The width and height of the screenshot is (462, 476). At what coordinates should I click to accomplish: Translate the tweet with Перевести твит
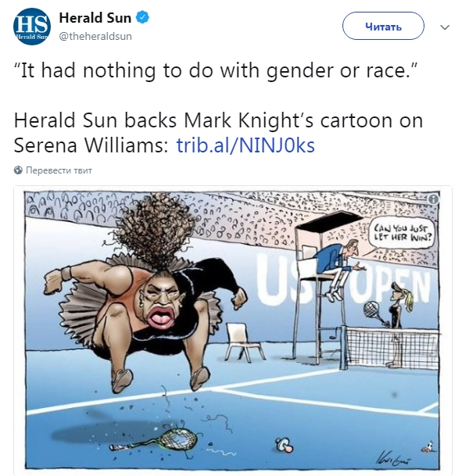pyautogui.click(x=59, y=170)
